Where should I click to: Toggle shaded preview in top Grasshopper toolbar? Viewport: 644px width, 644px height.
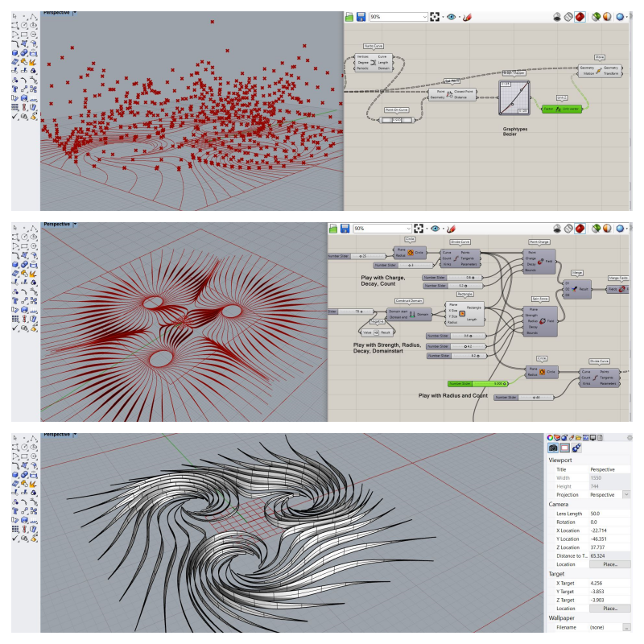click(x=580, y=17)
